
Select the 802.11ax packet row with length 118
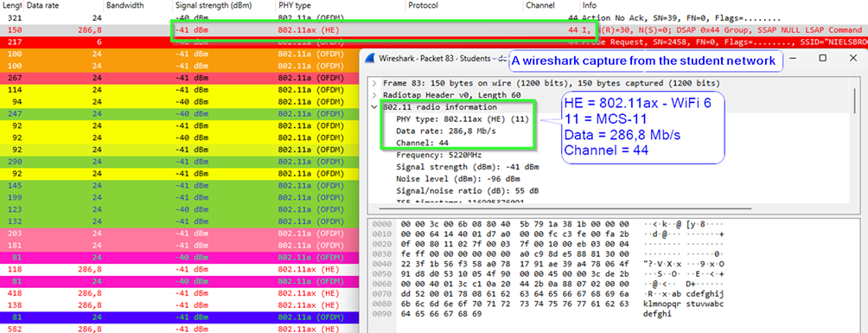[180, 269]
